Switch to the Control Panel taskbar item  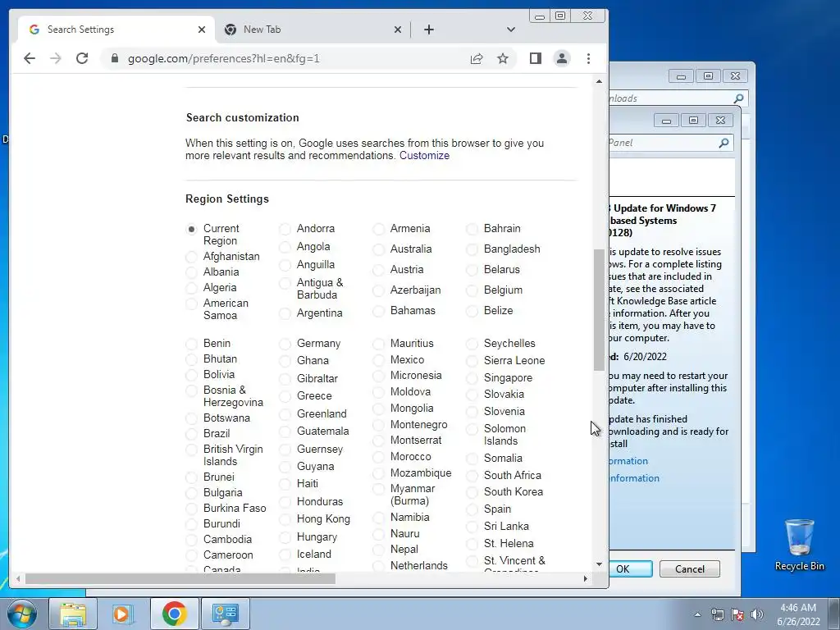tap(225, 614)
